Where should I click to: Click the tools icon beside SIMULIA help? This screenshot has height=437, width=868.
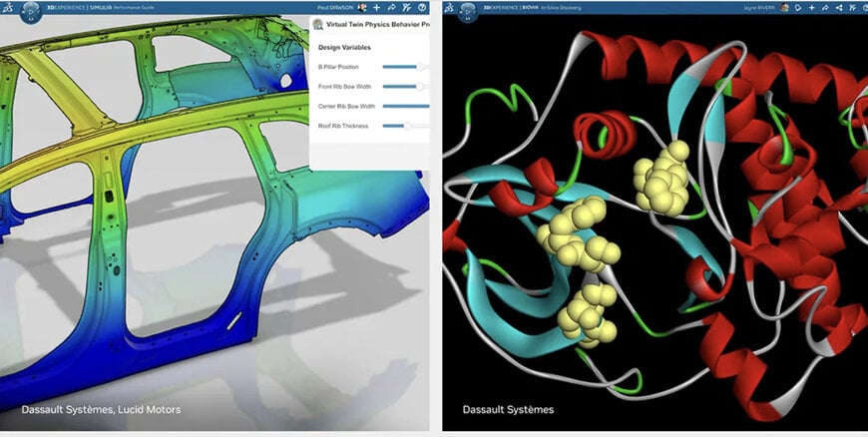(406, 7)
